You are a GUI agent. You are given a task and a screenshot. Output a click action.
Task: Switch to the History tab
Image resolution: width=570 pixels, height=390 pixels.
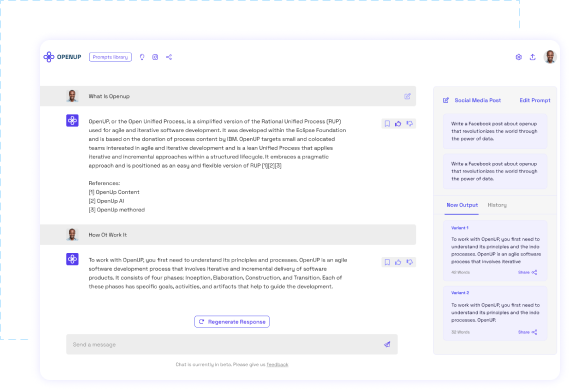pyautogui.click(x=497, y=205)
